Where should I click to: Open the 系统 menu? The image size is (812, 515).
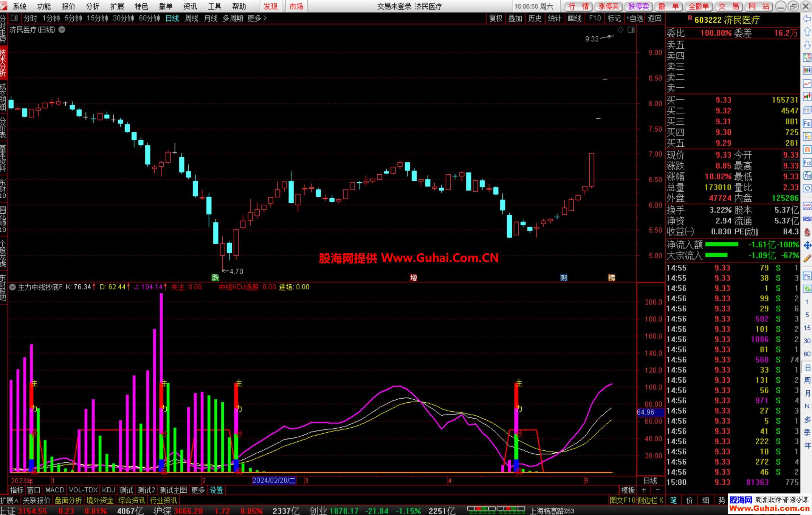click(x=20, y=6)
